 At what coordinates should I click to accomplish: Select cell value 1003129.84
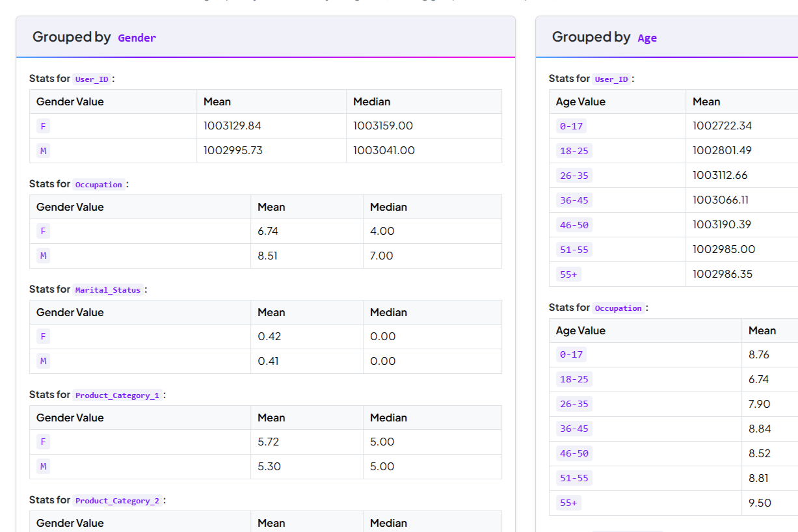tap(232, 126)
